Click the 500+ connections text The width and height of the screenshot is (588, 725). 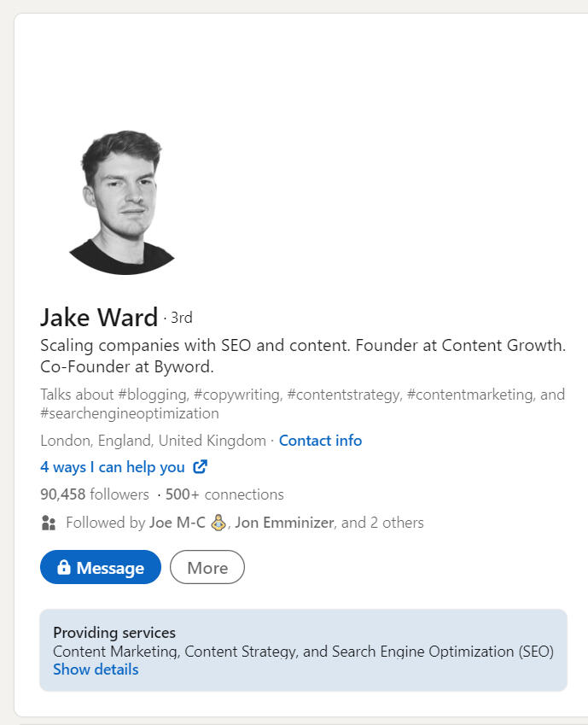click(x=224, y=494)
